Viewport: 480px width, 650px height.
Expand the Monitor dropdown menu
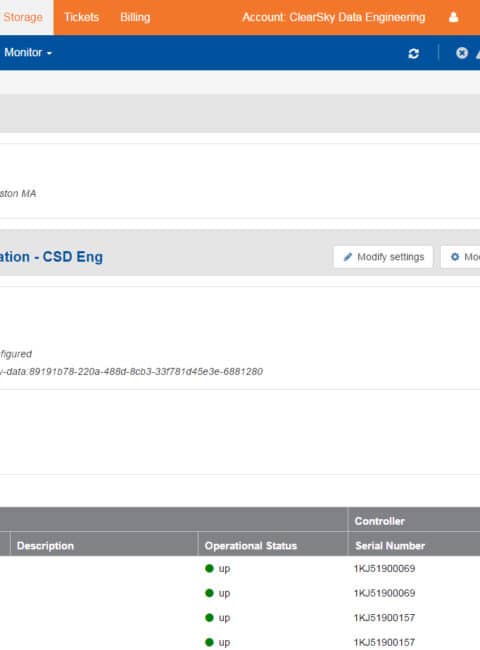pos(28,53)
